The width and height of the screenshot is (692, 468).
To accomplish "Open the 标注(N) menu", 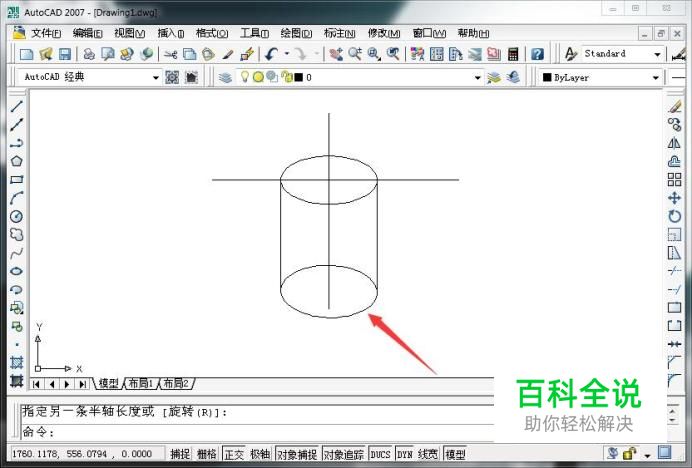I will click(339, 33).
